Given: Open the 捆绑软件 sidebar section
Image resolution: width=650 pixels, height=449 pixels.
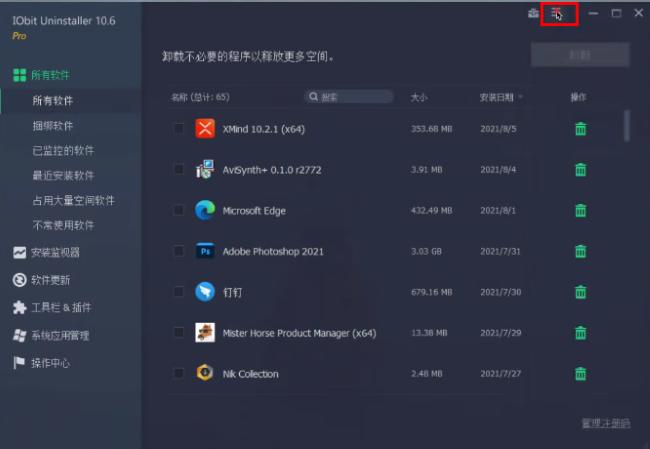Looking at the screenshot, I should point(52,126).
